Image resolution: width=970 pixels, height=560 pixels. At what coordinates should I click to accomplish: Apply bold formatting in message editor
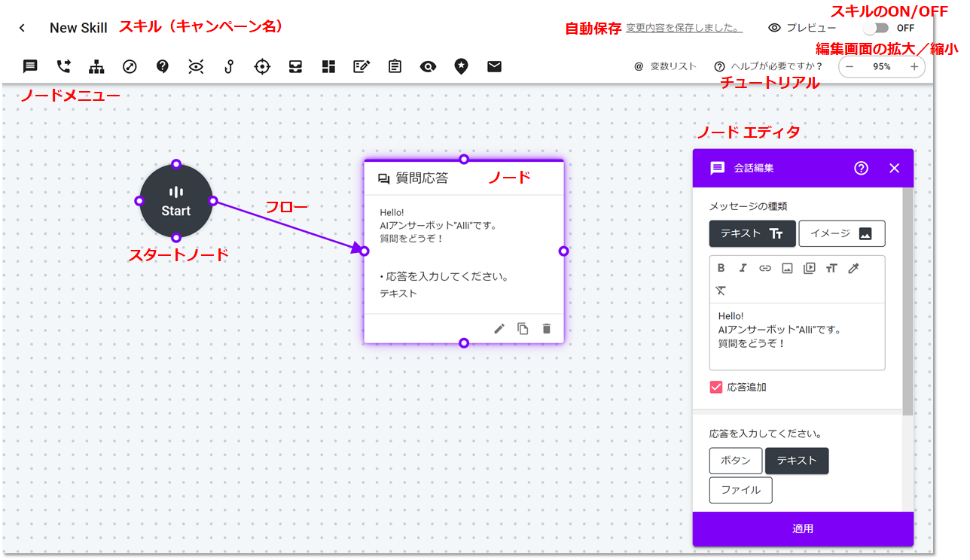pyautogui.click(x=721, y=268)
